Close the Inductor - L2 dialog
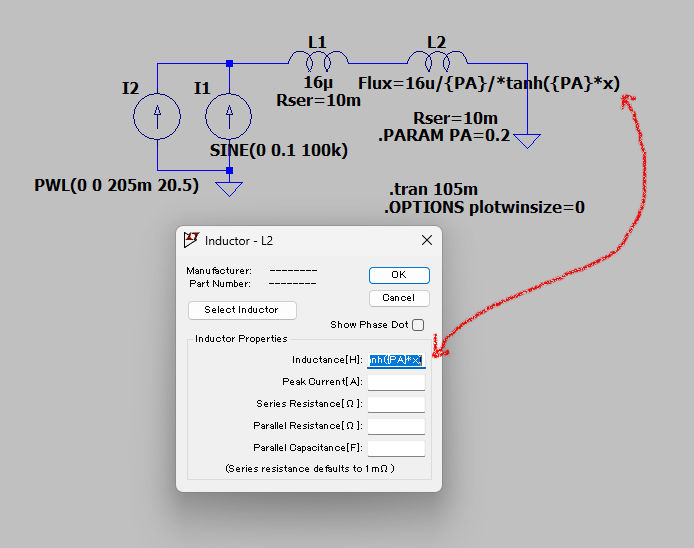The height and width of the screenshot is (548, 694). [427, 241]
